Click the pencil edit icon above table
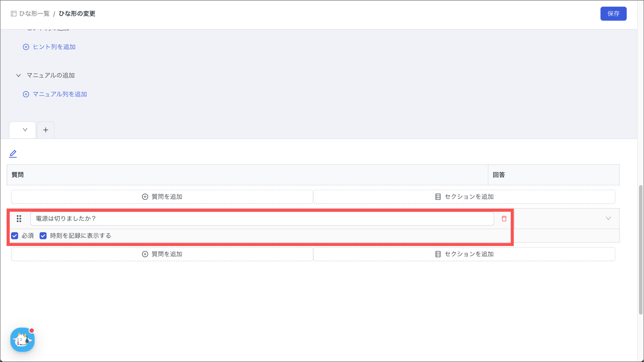This screenshot has width=644, height=362. tap(13, 153)
